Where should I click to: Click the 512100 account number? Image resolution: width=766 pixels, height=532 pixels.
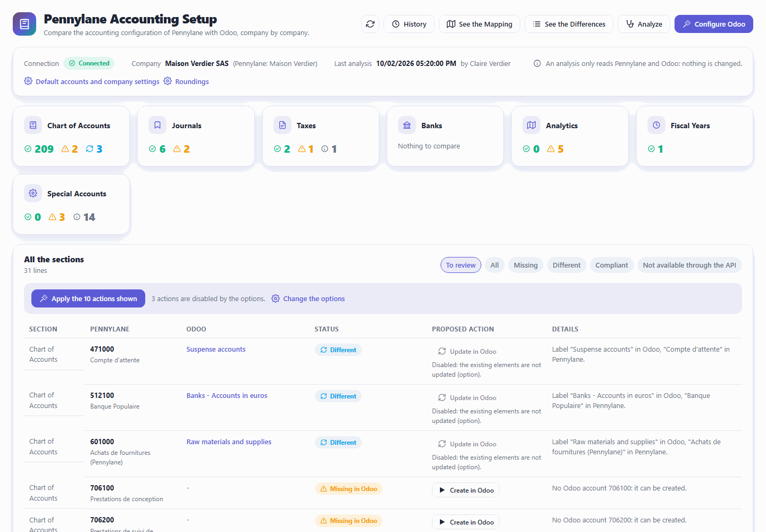pyautogui.click(x=102, y=395)
